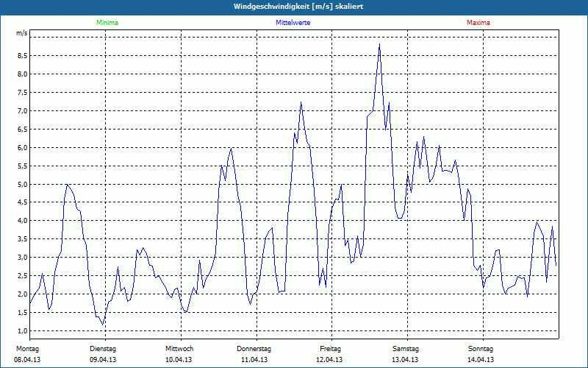Click the Sonntag day label
This screenshot has width=588, height=368.
[x=481, y=349]
